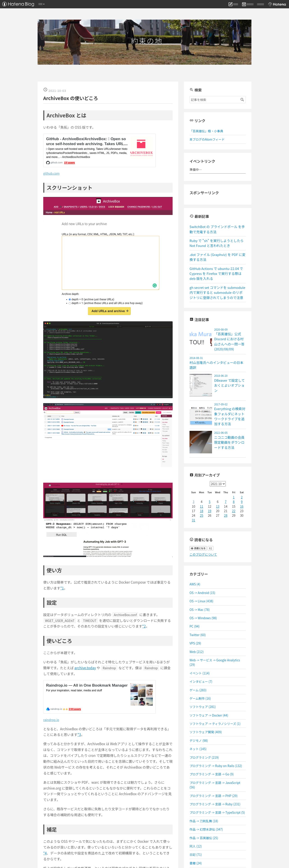This screenshot has width=289, height=868.
Task: Select depth = 0 radio in screenshot
Action: click(x=70, y=299)
